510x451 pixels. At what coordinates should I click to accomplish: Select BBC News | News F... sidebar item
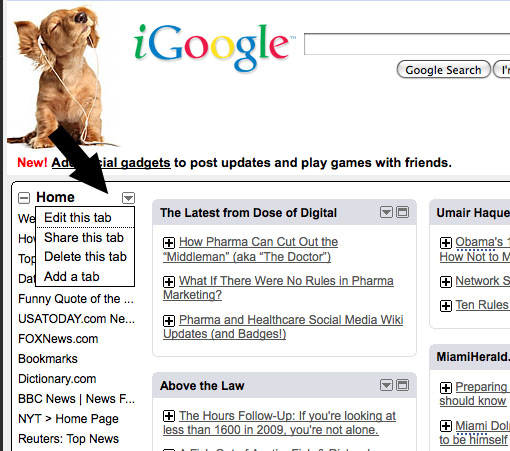[77, 399]
